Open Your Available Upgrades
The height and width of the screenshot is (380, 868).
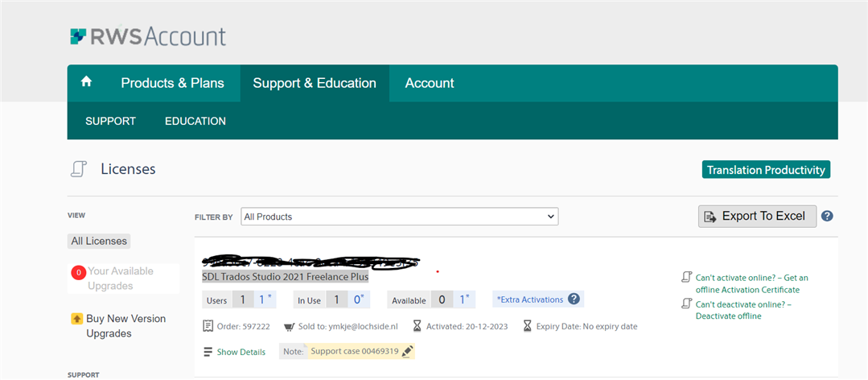[x=121, y=279]
